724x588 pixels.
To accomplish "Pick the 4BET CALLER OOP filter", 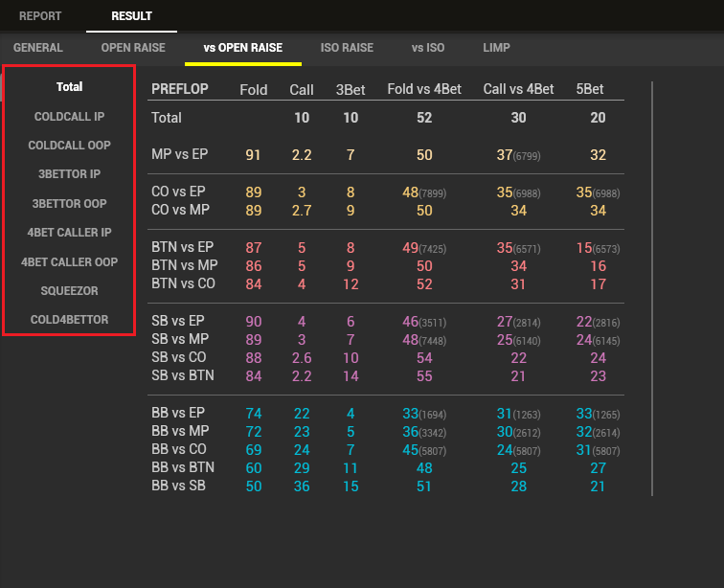I will [69, 261].
